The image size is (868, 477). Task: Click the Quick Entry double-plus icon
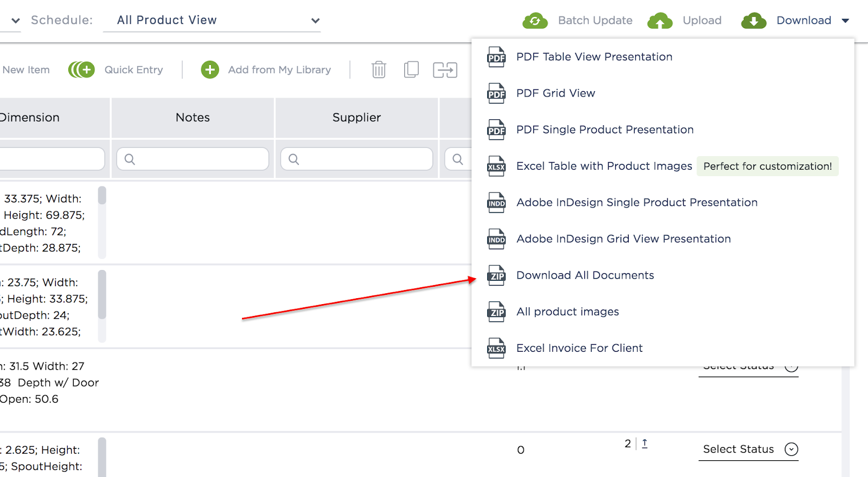[81, 69]
